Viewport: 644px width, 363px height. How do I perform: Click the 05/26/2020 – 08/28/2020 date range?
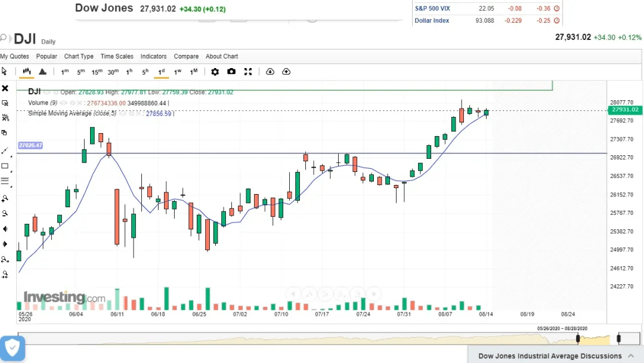pos(562,328)
